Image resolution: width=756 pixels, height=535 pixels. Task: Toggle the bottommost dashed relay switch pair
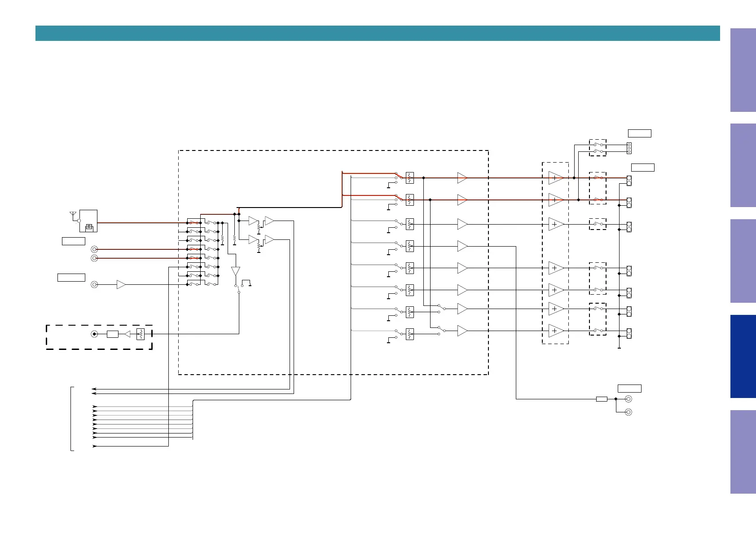point(598,319)
